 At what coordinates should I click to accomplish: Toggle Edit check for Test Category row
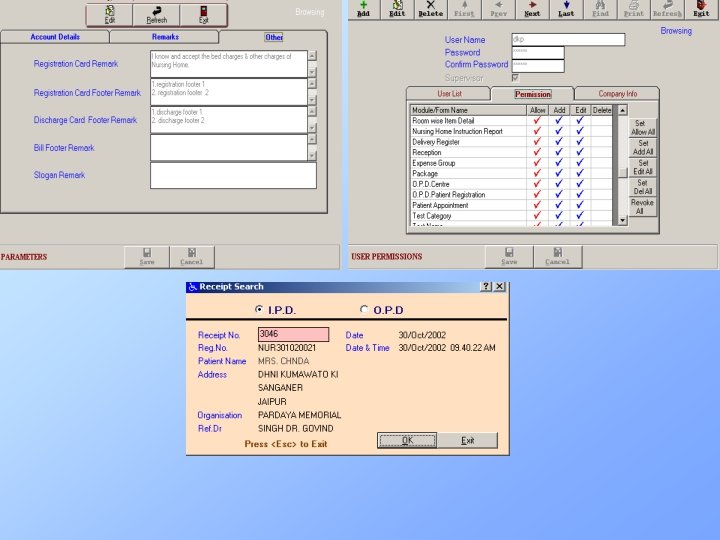pos(580,216)
